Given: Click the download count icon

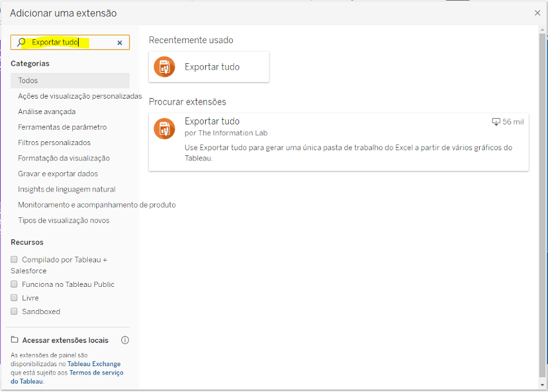Looking at the screenshot, I should [x=496, y=122].
